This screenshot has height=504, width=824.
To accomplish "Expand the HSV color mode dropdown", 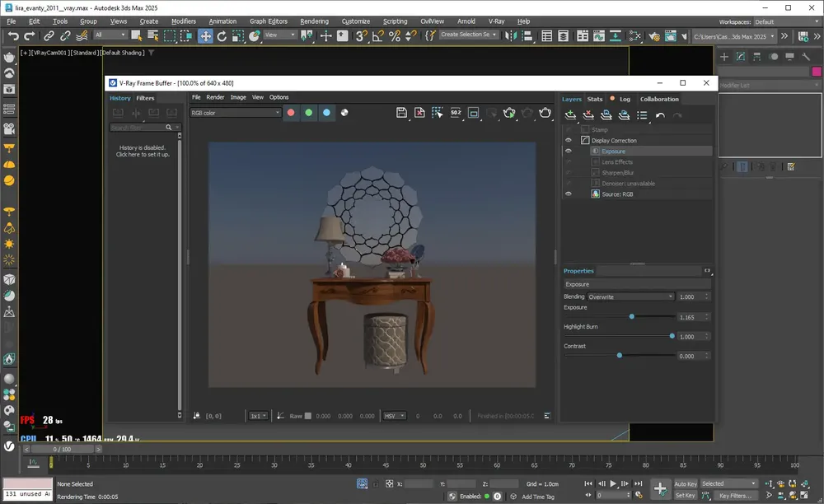I will (x=394, y=416).
